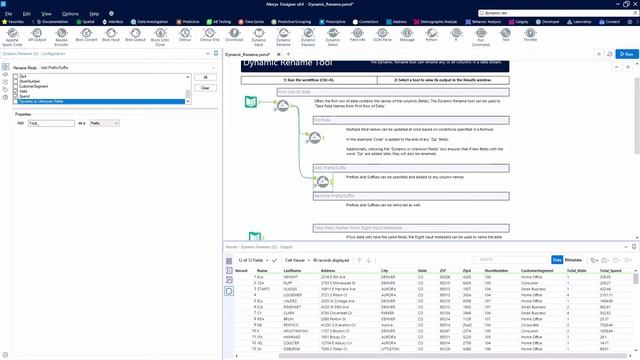
Task: Click the All button for fields
Action: pos(205,77)
